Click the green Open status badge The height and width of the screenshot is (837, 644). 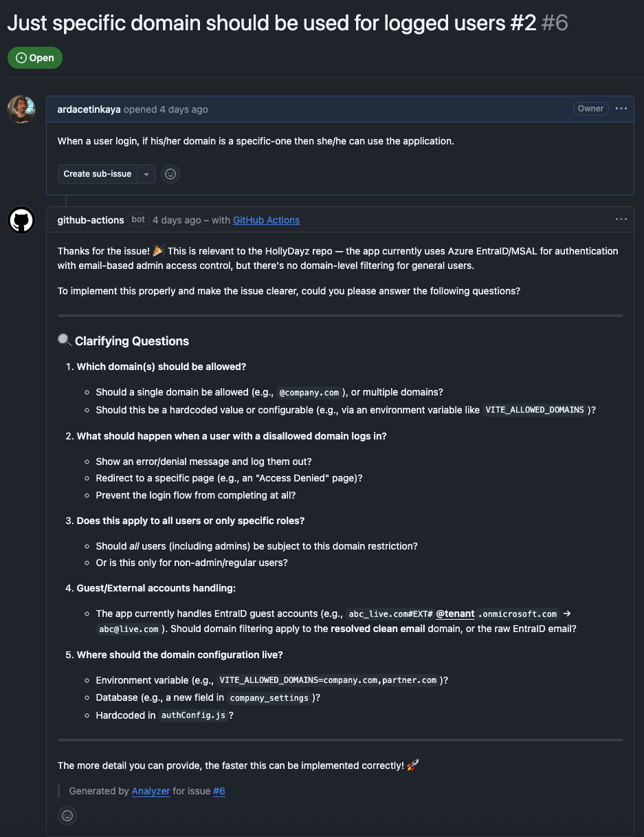35,58
